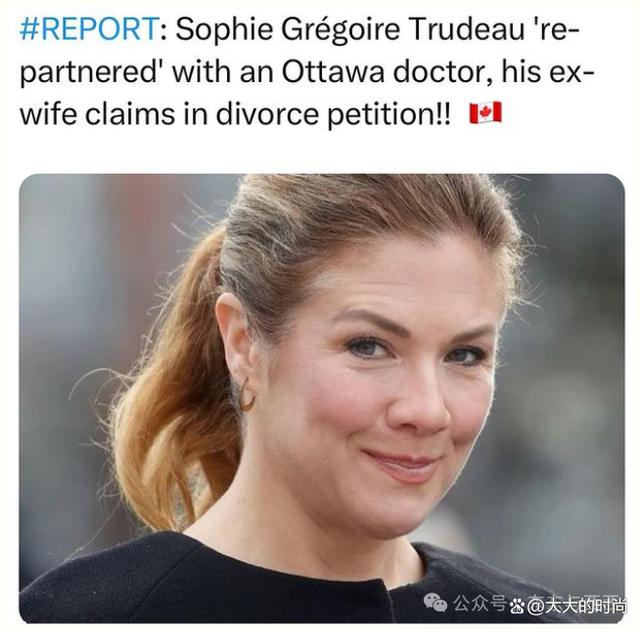The image size is (640, 629).
Task: Open the #REPORT hashtag
Action: point(89,29)
